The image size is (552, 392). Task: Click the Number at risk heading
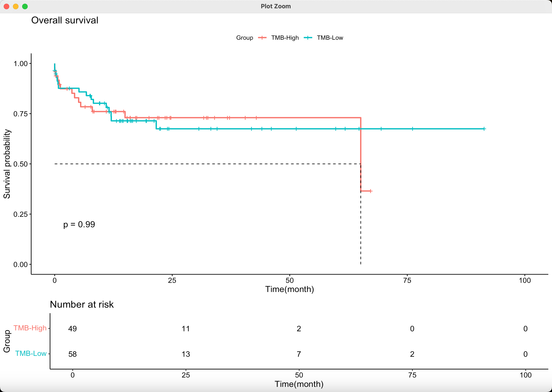[81, 304]
